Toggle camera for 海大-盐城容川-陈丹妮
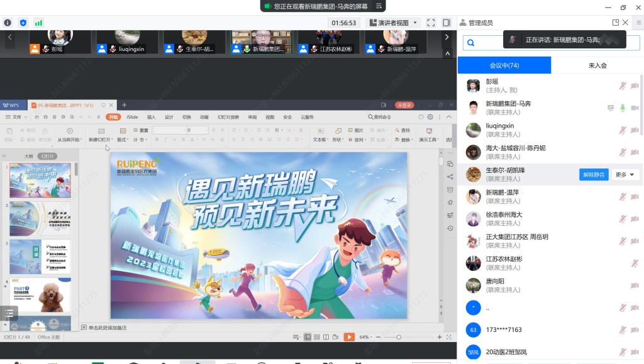Image resolution: width=644 pixels, height=364 pixels. coord(635,152)
